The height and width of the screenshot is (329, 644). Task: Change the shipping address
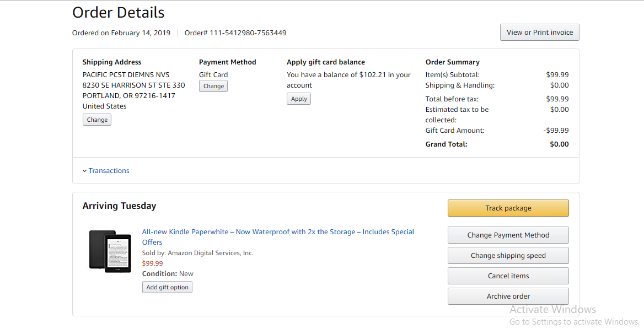pyautogui.click(x=97, y=120)
